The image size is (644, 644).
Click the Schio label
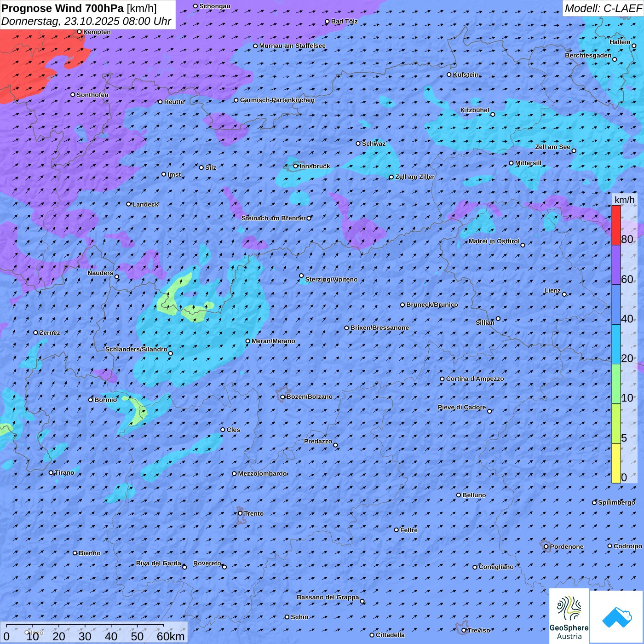(299, 617)
